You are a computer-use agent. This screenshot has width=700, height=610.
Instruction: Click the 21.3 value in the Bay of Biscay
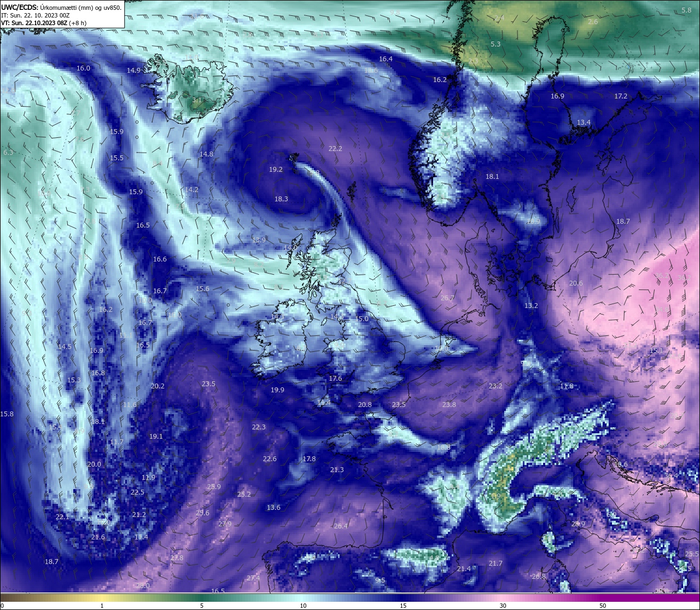point(337,470)
